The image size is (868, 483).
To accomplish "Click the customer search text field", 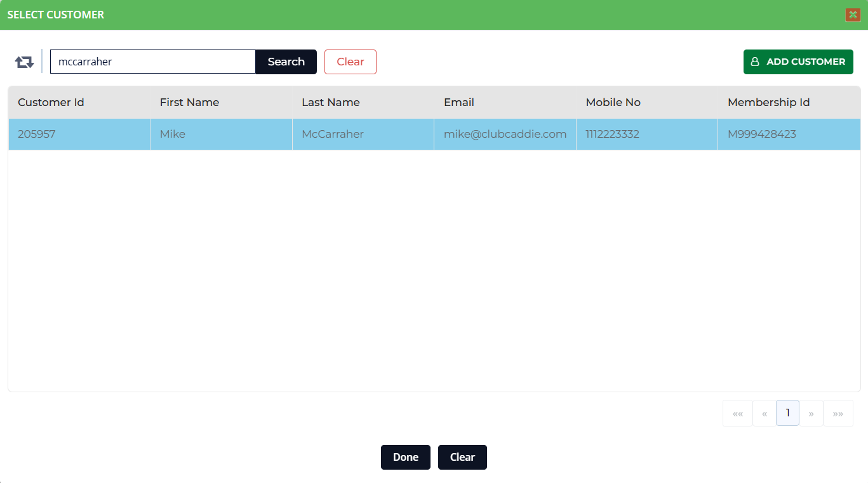I will tap(152, 62).
